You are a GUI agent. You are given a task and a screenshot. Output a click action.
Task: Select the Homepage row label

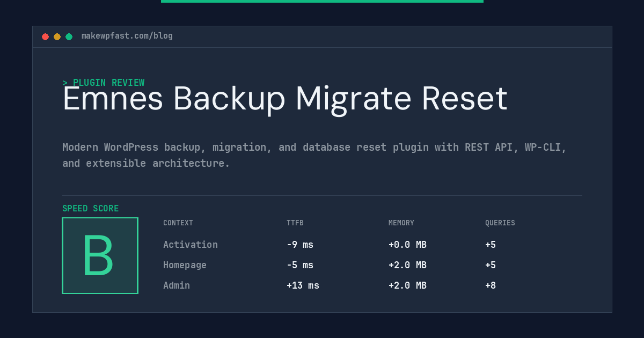185,265
